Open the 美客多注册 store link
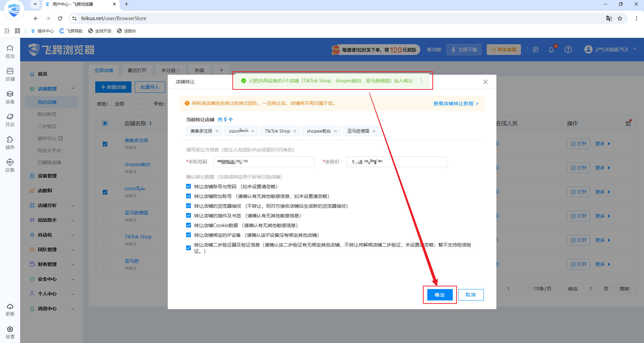This screenshot has height=343, width=644. click(x=136, y=140)
